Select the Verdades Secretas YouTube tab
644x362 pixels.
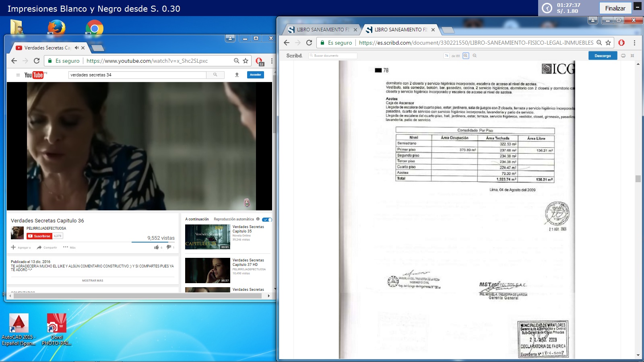pos(46,48)
